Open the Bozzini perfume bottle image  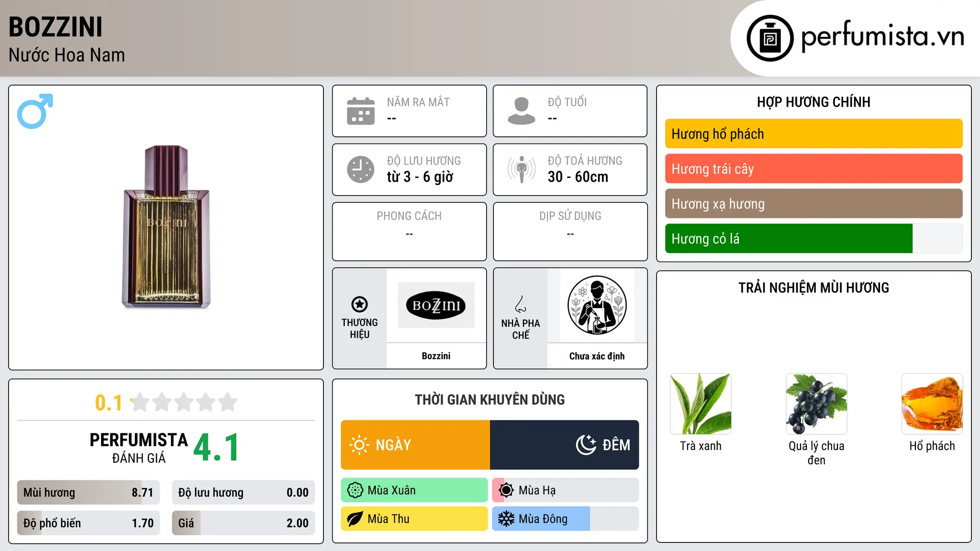(166, 227)
